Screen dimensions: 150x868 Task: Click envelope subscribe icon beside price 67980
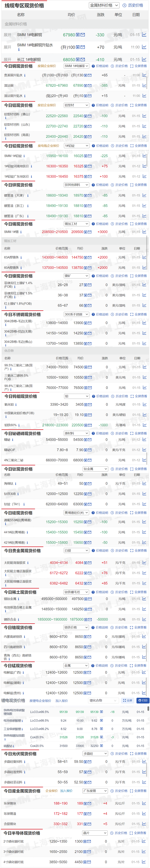pyautogui.click(x=83, y=35)
